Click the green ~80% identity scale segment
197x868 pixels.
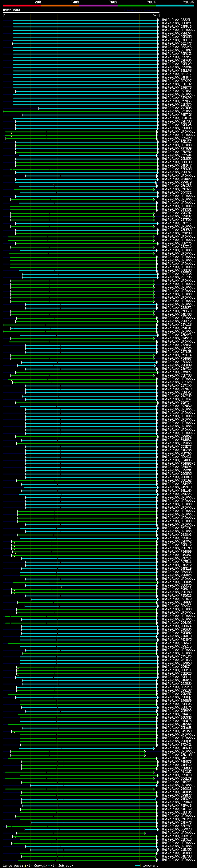[137, 6]
